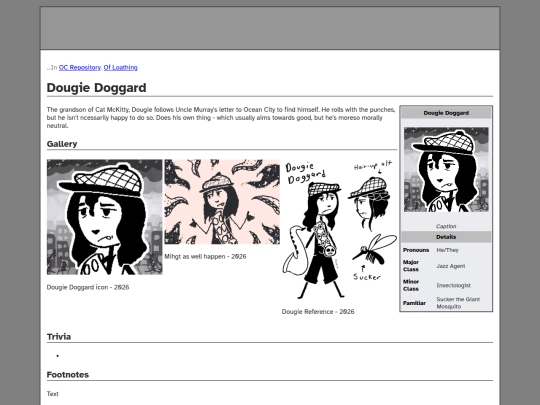Click the 'Major Class' label

411,266
